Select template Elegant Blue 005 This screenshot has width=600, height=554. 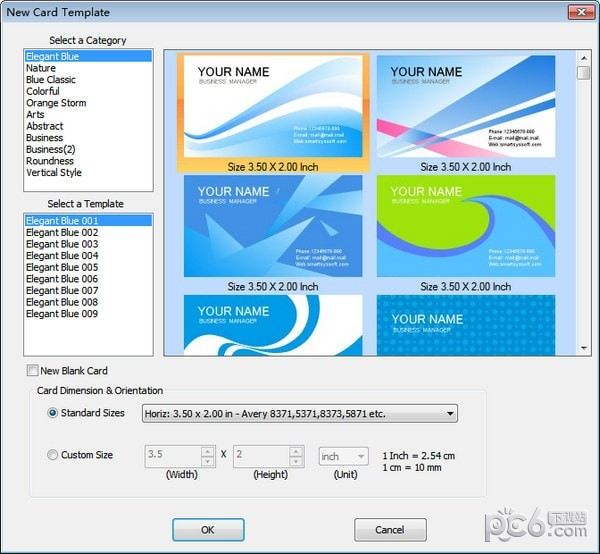(x=62, y=267)
